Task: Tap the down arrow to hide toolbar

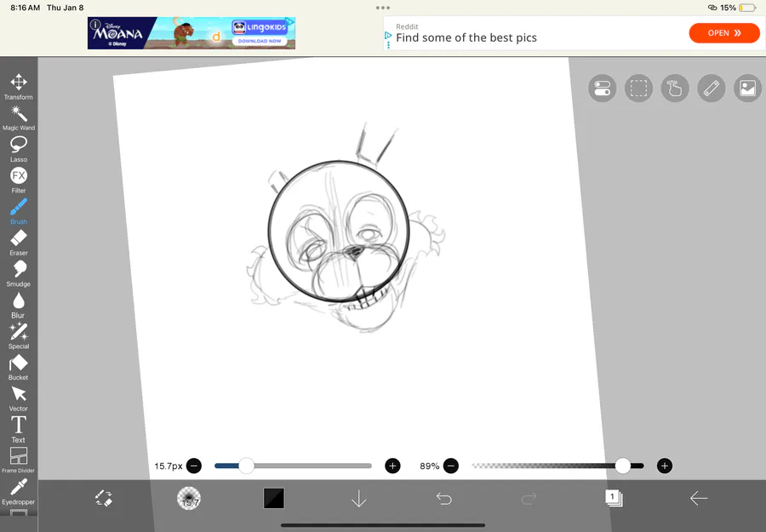Action: 359,498
